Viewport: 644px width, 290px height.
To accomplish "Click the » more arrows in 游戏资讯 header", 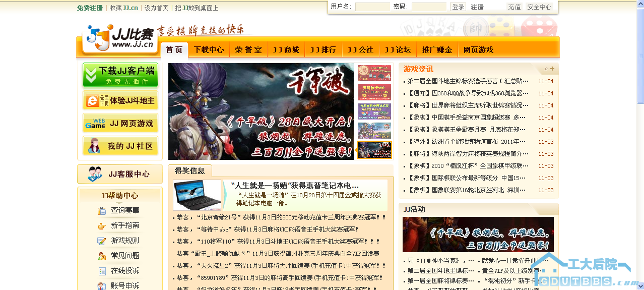I will (x=546, y=69).
